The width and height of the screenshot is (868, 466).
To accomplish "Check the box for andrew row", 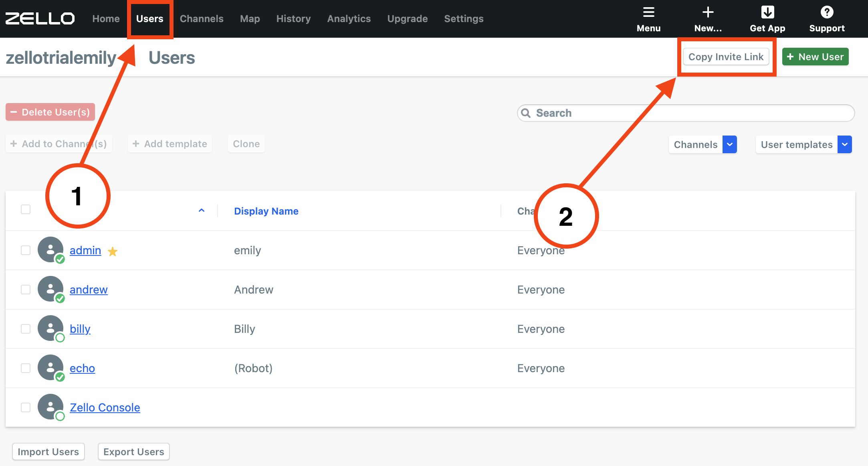I will (x=26, y=290).
